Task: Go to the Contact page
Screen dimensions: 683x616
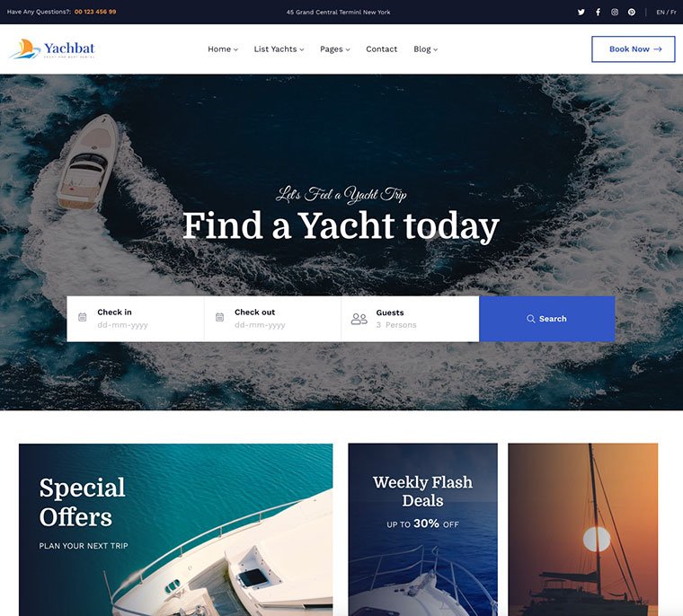Action: [x=382, y=49]
